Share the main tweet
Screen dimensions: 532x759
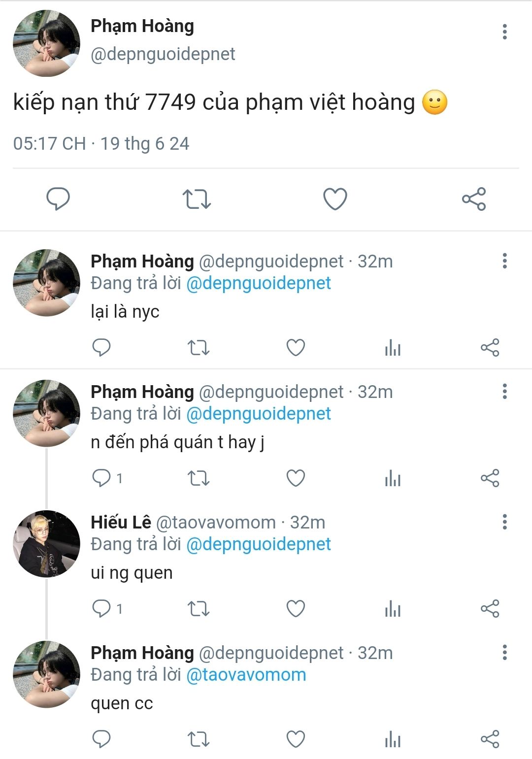tap(474, 199)
